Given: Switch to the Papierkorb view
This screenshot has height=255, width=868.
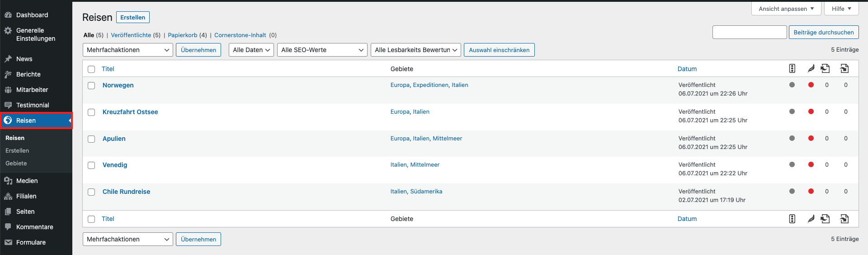Looking at the screenshot, I should pyautogui.click(x=182, y=35).
